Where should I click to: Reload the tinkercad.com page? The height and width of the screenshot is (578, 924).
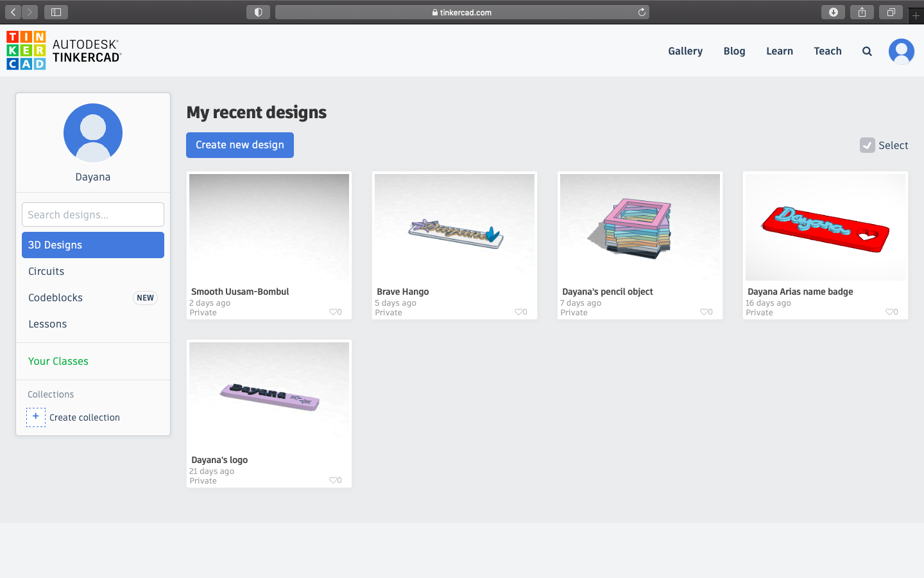point(641,12)
